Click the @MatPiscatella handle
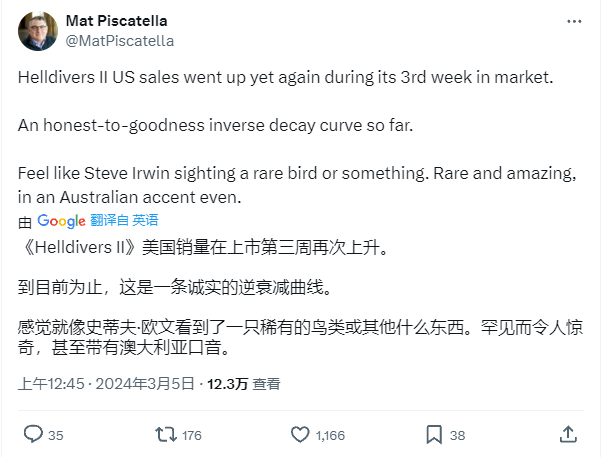The width and height of the screenshot is (602, 457). coord(119,41)
